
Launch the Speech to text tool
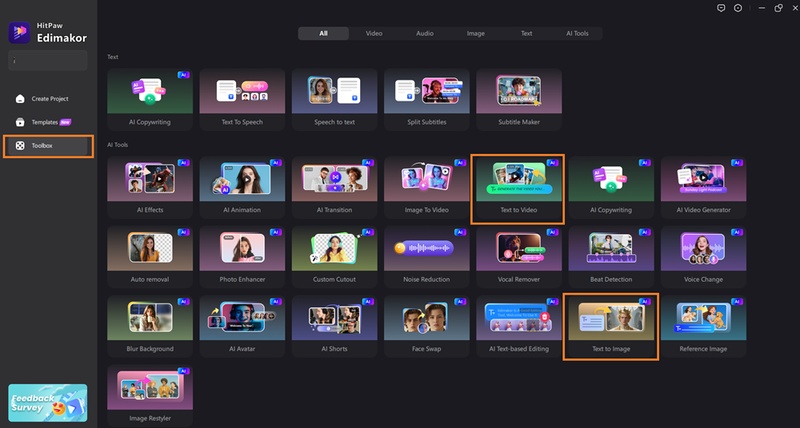pyautogui.click(x=334, y=99)
